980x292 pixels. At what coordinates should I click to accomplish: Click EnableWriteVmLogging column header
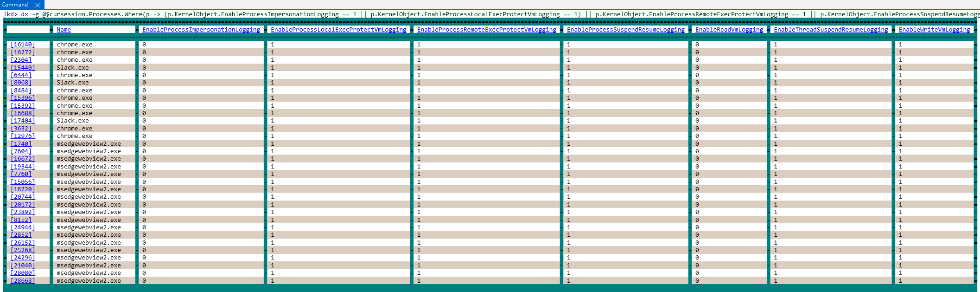[934, 29]
